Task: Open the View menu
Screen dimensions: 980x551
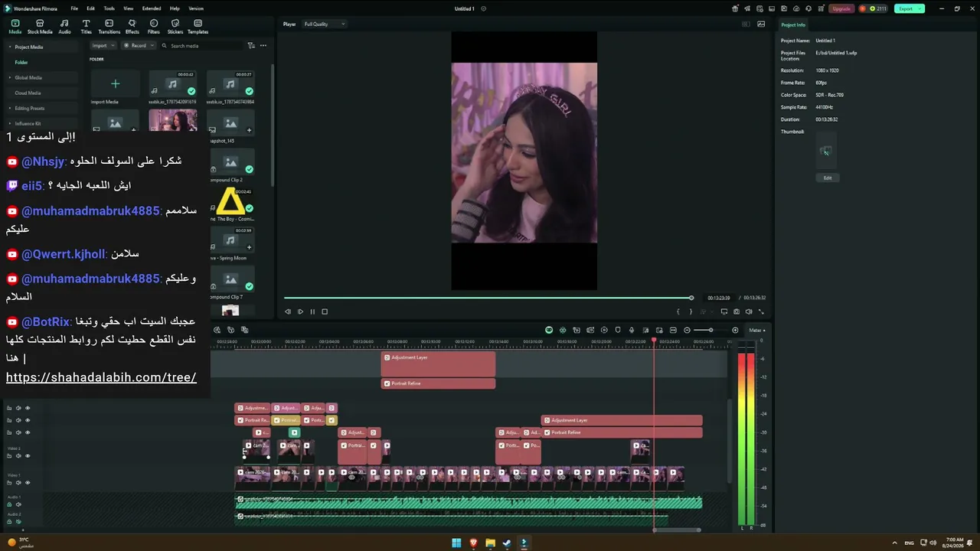Action: click(128, 8)
